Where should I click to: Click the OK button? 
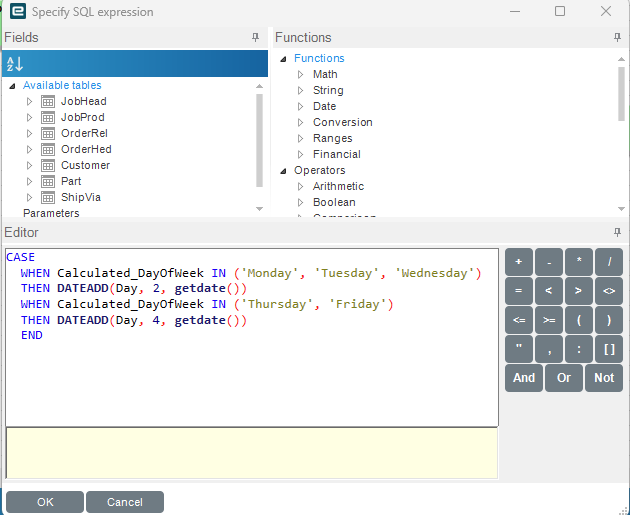click(x=45, y=502)
